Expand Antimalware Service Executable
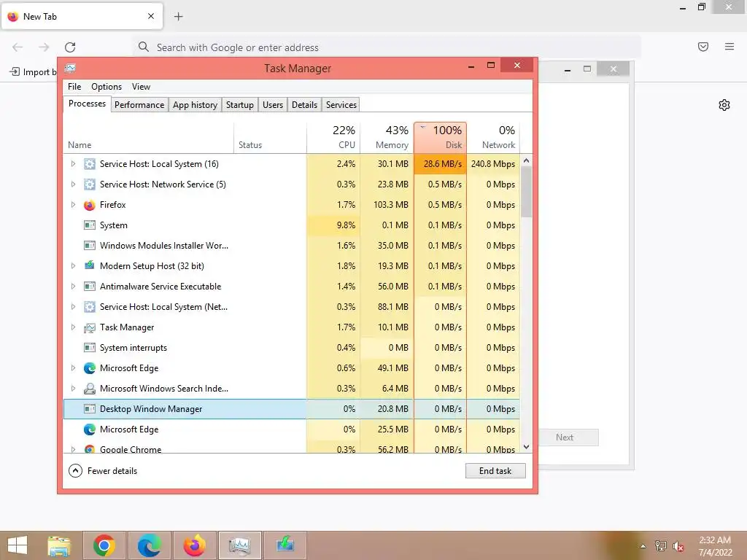 tap(73, 286)
